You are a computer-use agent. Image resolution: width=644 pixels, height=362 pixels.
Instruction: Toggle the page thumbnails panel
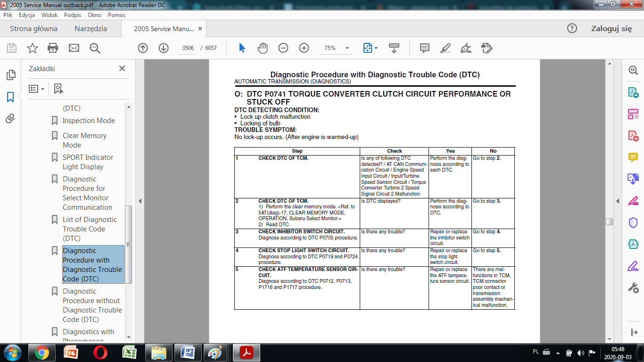10,75
